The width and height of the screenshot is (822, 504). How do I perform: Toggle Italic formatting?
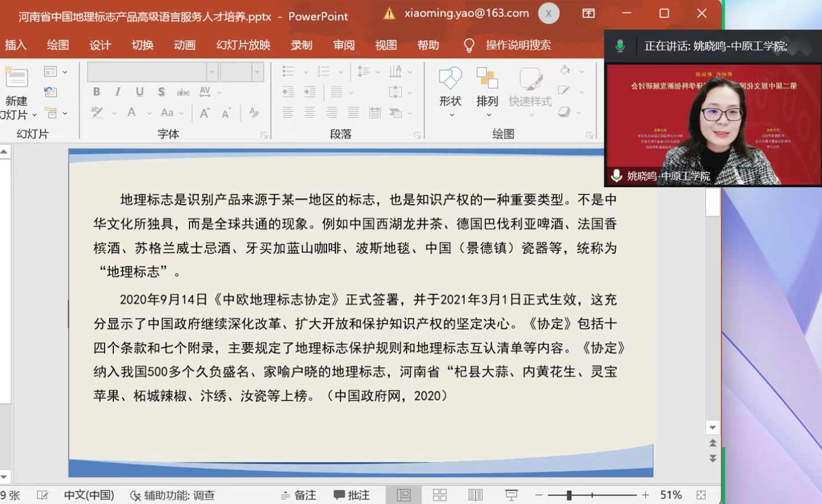point(118,92)
